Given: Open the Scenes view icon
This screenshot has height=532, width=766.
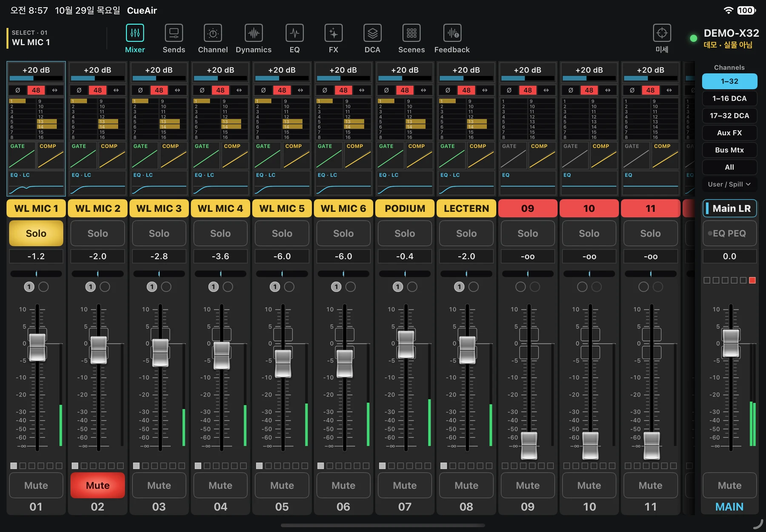Looking at the screenshot, I should tap(412, 33).
